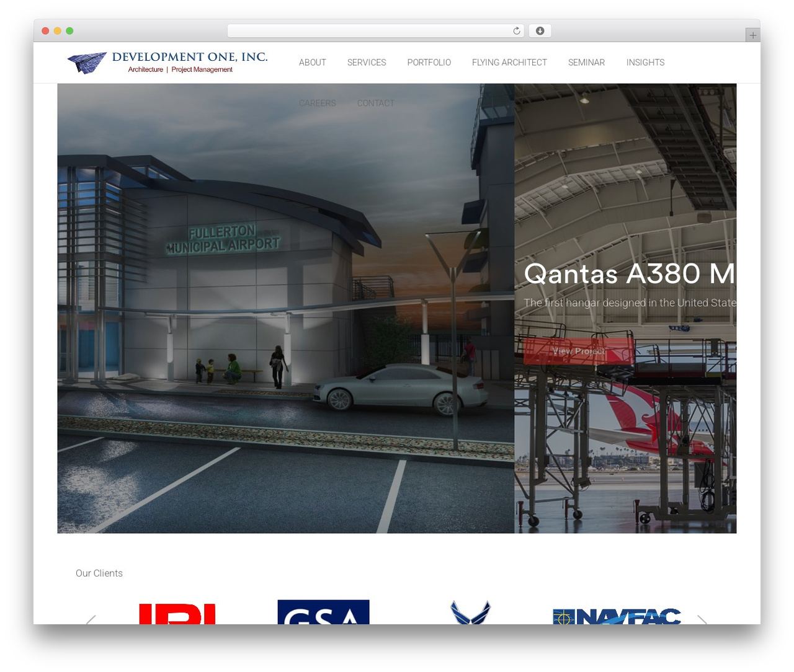794x672 pixels.
Task: Show next client logos with right arrow
Action: coord(702,619)
